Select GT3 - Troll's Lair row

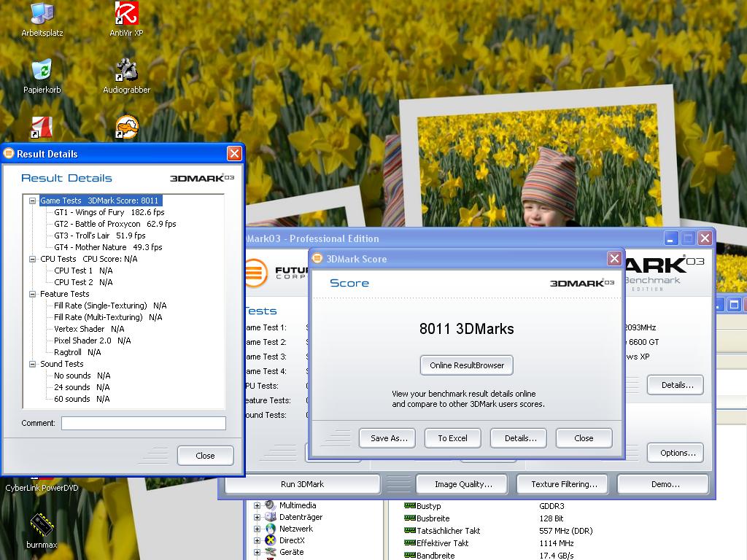pyautogui.click(x=99, y=236)
